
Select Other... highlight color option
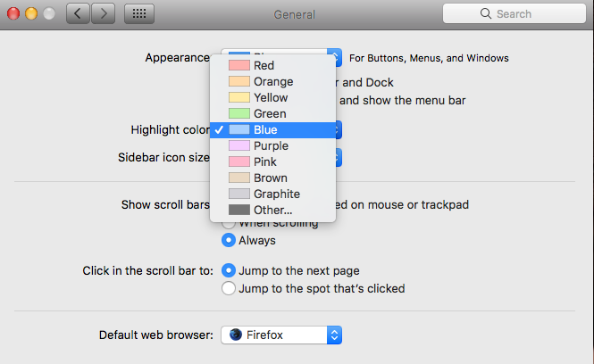(272, 210)
